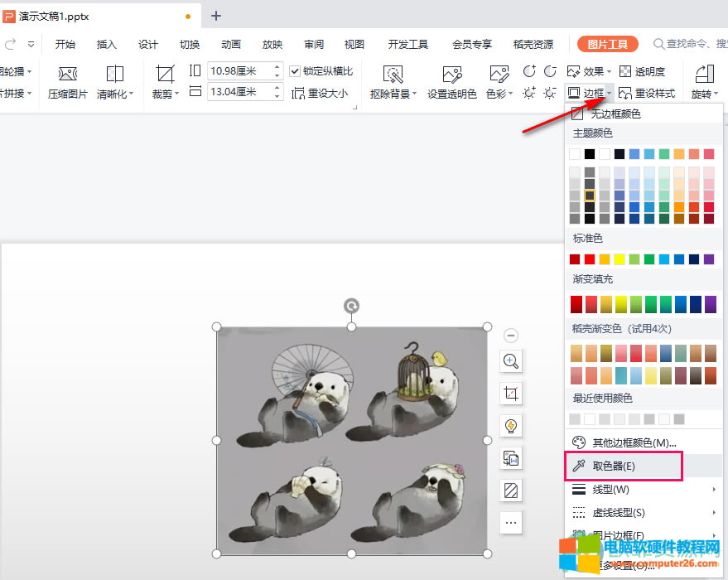Click the three-dots more icon beside image

pos(511,522)
